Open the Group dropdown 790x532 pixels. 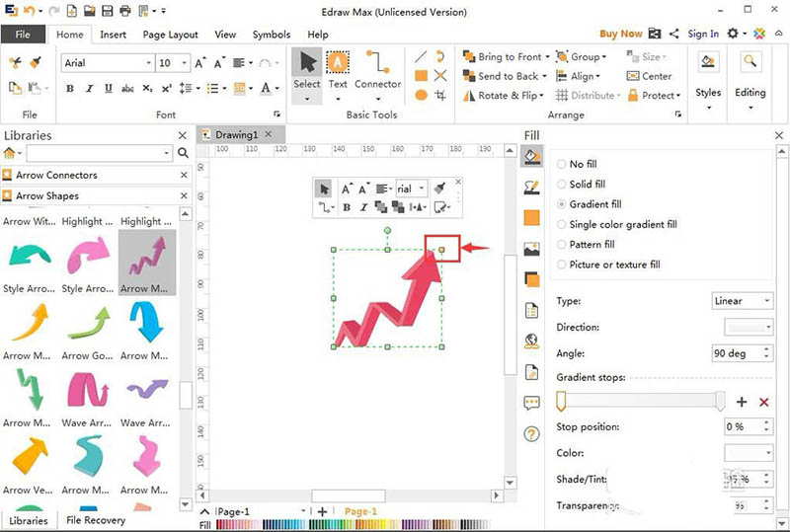(x=581, y=57)
